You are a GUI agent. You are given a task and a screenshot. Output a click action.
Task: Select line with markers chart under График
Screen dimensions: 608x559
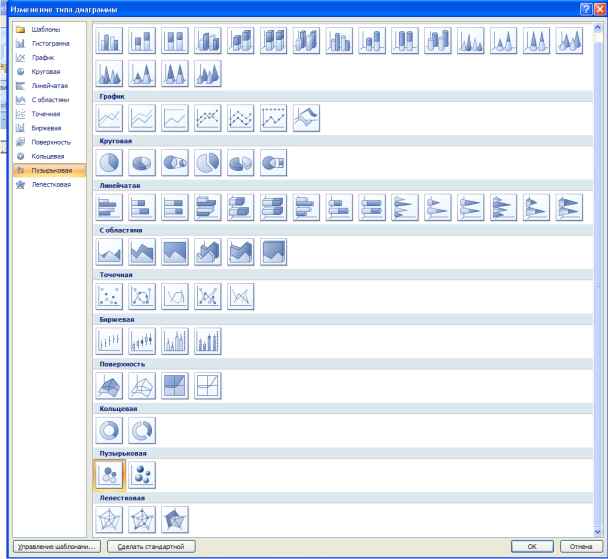pyautogui.click(x=208, y=118)
